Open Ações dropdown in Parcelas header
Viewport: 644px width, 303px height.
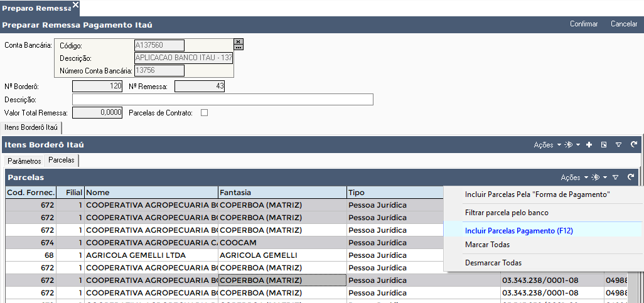click(x=574, y=178)
